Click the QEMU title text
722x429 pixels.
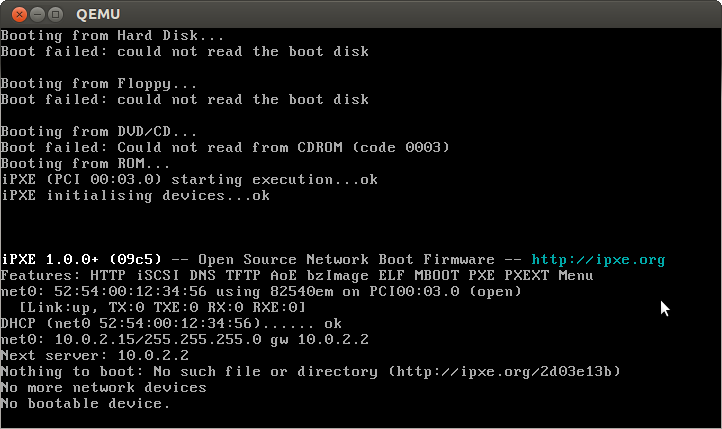98,14
